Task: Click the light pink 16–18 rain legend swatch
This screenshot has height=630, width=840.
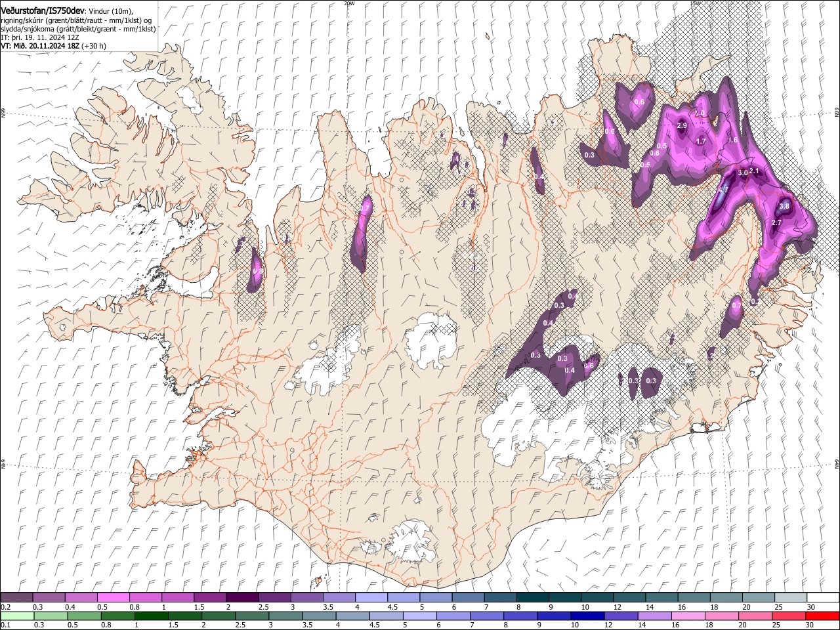Action: pyautogui.click(x=687, y=616)
